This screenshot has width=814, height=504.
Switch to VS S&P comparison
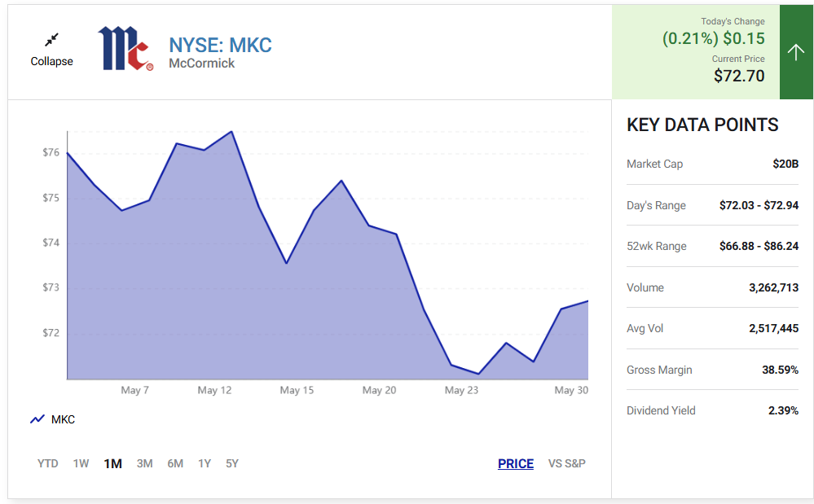tap(566, 463)
